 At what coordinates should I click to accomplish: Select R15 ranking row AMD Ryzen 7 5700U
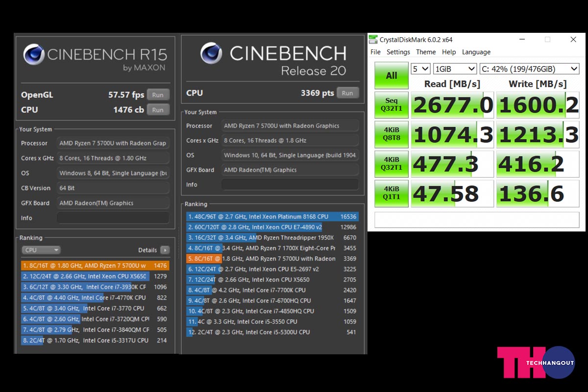(x=95, y=266)
